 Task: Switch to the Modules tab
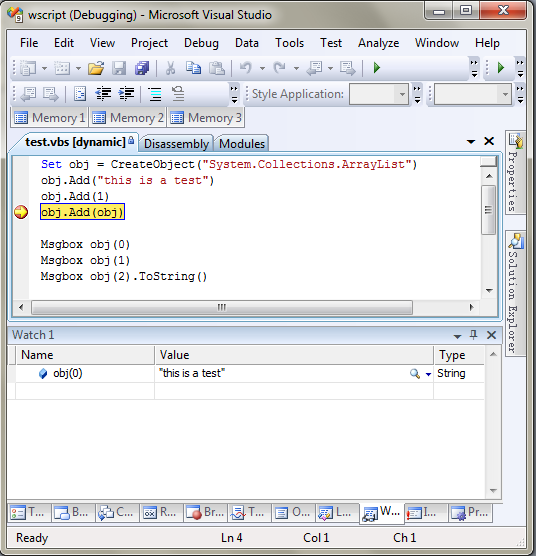coord(242,144)
